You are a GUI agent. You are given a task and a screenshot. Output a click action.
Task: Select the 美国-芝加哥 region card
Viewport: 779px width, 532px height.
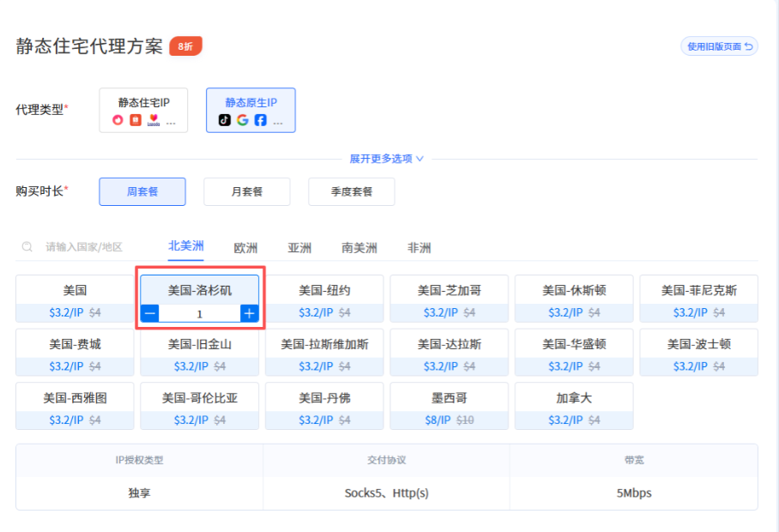pos(449,299)
